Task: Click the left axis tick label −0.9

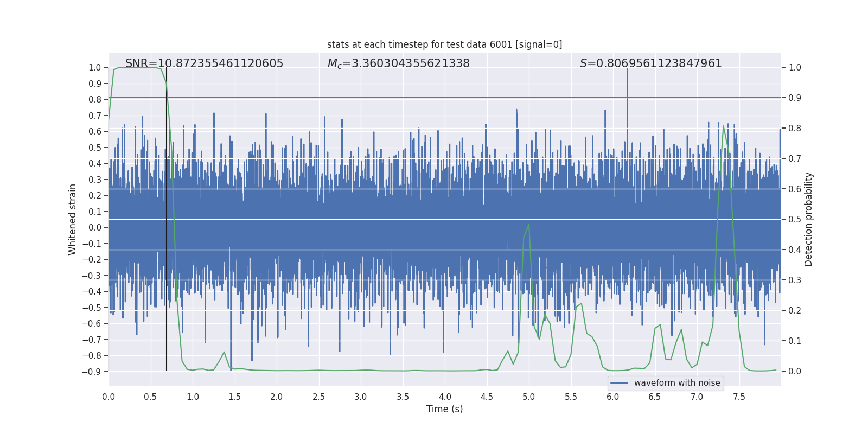Action: coord(92,372)
